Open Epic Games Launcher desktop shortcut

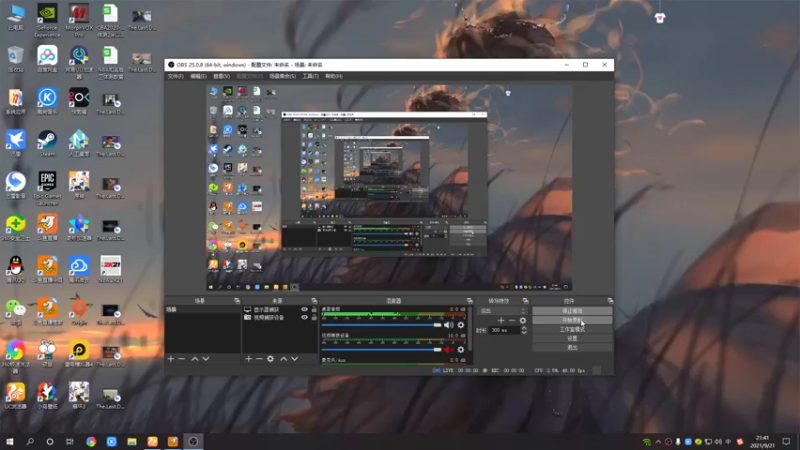click(47, 188)
